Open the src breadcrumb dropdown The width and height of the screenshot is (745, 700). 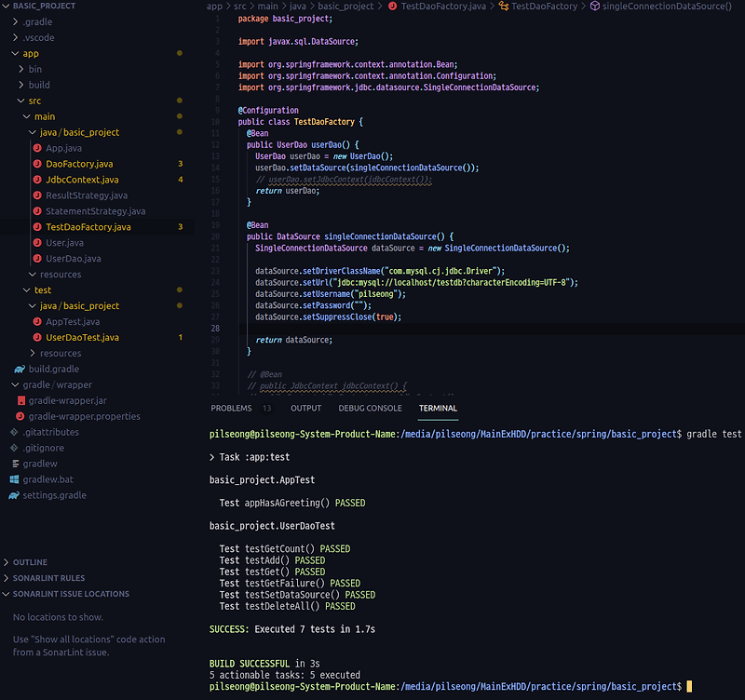(x=239, y=6)
